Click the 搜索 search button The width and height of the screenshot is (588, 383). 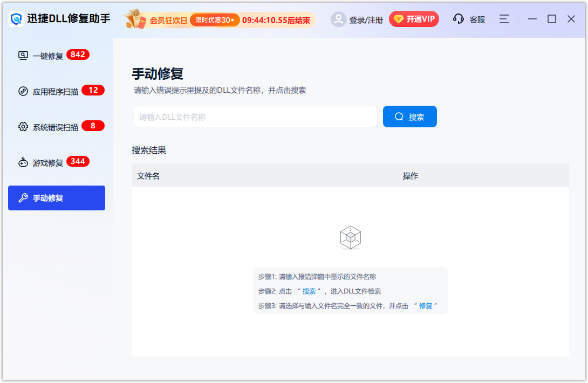pyautogui.click(x=409, y=116)
